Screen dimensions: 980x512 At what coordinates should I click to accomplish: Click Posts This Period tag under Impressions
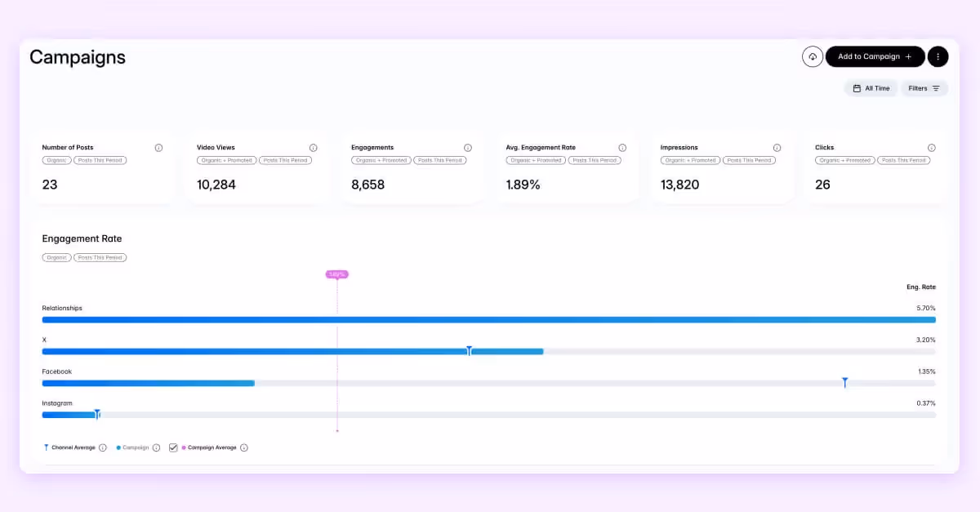749,160
